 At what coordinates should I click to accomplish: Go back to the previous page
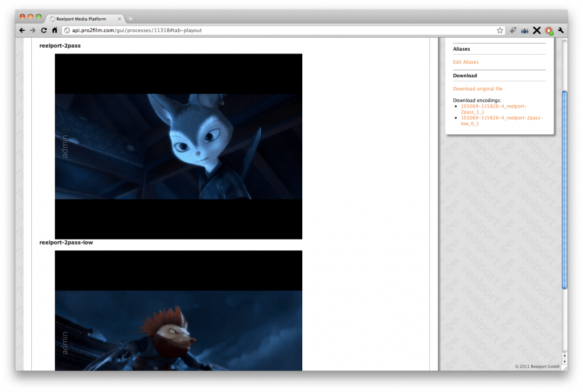[22, 31]
